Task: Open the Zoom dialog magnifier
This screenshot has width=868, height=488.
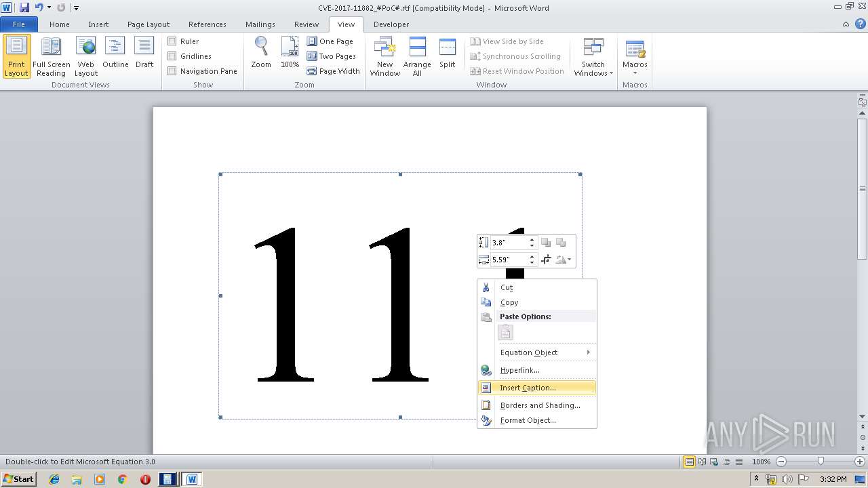Action: (x=261, y=53)
